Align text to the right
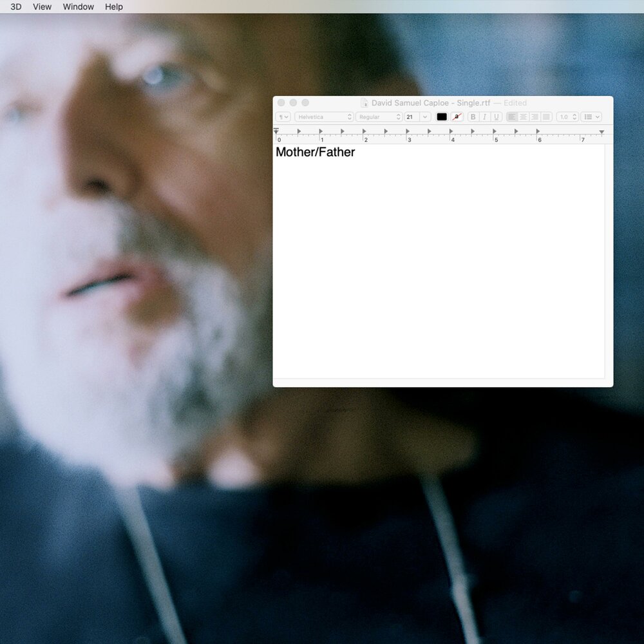The height and width of the screenshot is (644, 644). 535,117
